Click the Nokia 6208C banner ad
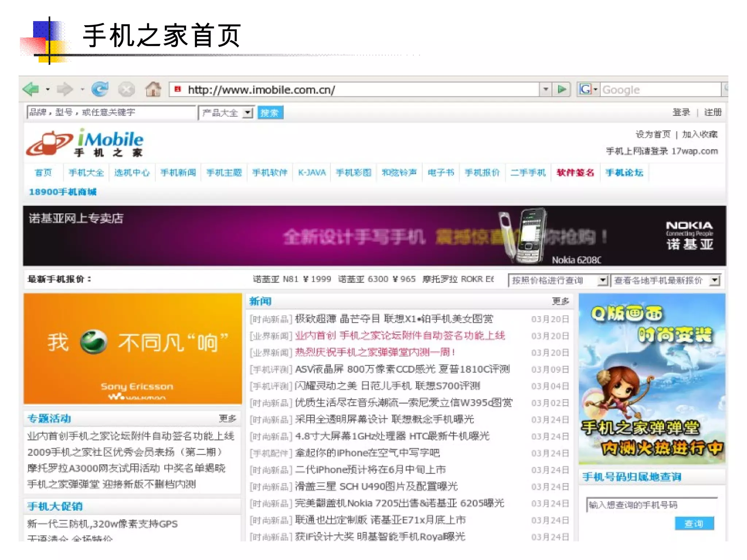747x560 pixels. (x=374, y=236)
